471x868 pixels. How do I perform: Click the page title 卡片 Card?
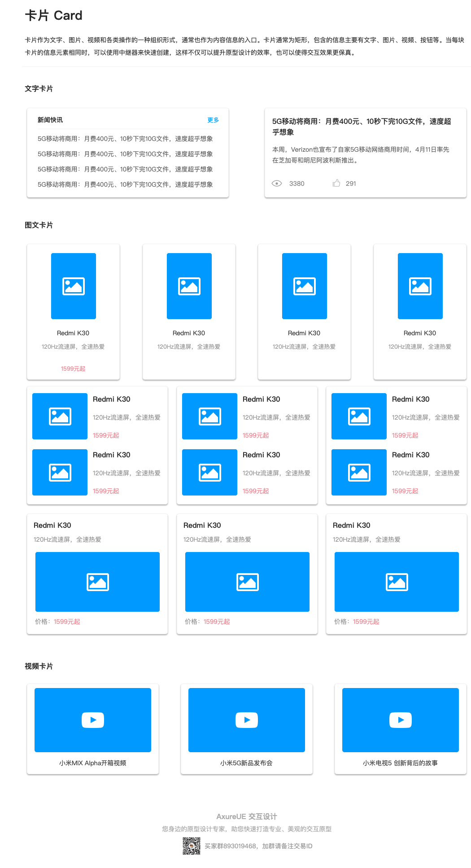click(53, 16)
